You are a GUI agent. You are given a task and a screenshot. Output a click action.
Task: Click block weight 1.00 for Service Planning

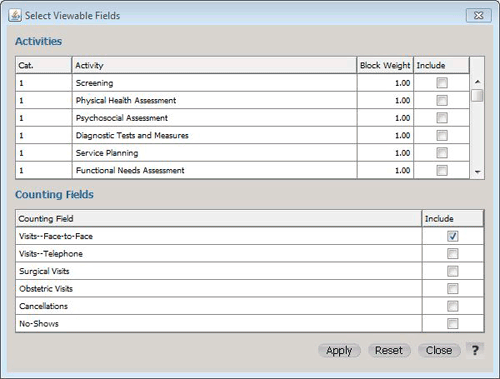pyautogui.click(x=403, y=153)
